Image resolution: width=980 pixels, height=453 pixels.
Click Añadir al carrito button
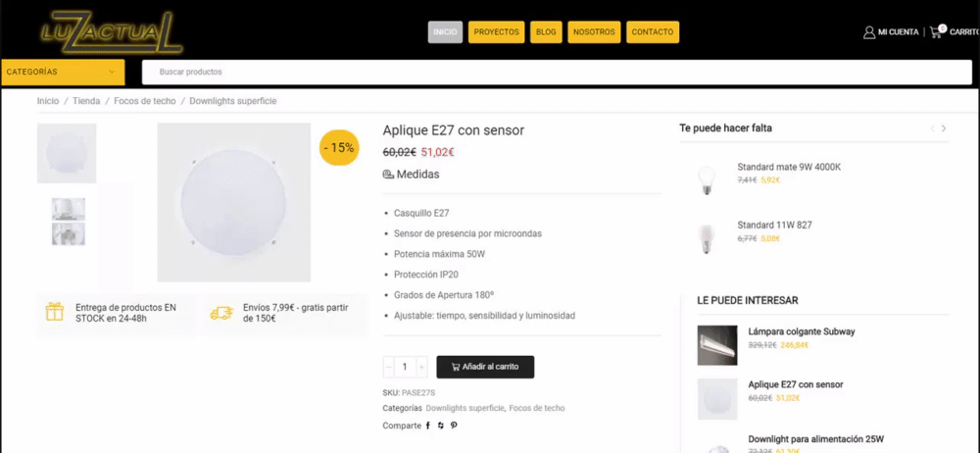click(485, 367)
